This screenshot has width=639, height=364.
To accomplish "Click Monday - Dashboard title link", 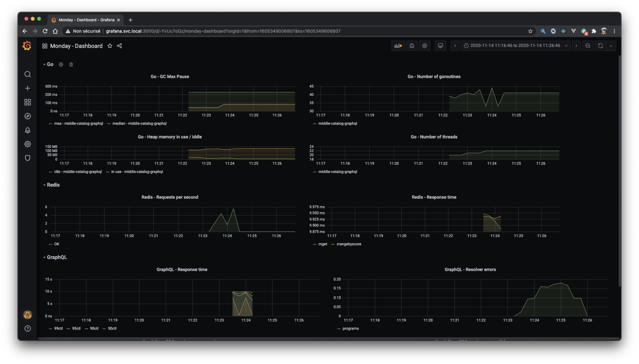I will tap(76, 46).
